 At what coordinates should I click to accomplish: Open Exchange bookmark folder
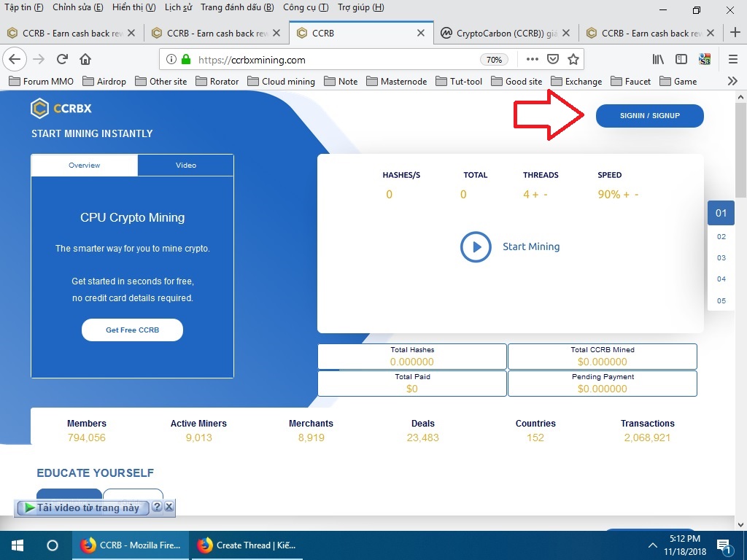tap(576, 82)
